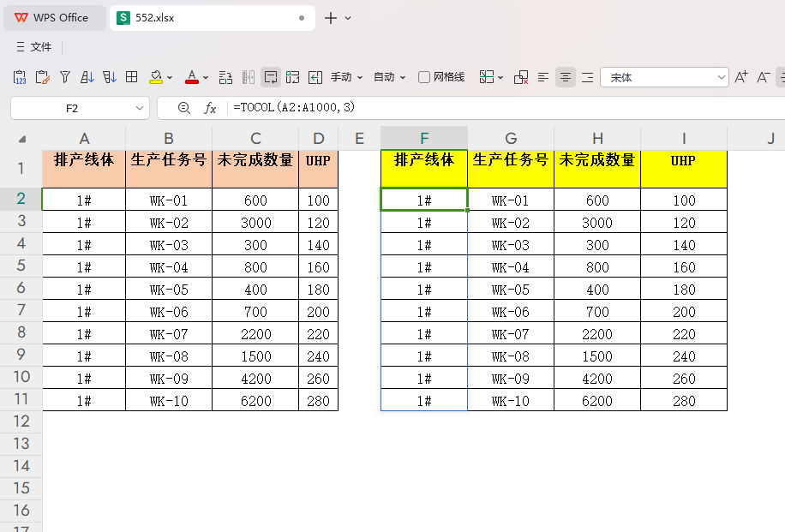
Task: Expand the freeze panes dropdown arrow
Action: pos(500,78)
